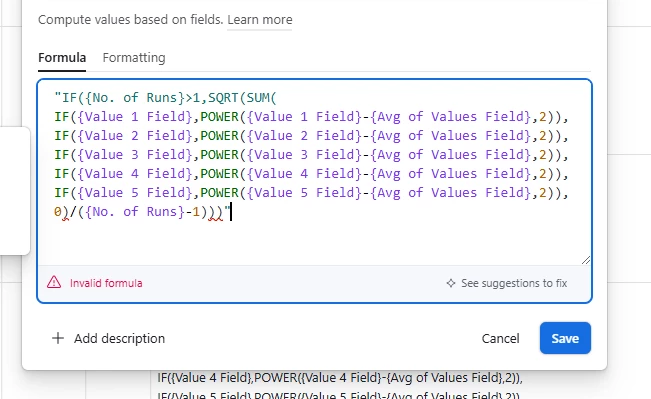Click the last formula line with No. of Runs}-1
651x399 pixels.
pyautogui.click(x=142, y=212)
